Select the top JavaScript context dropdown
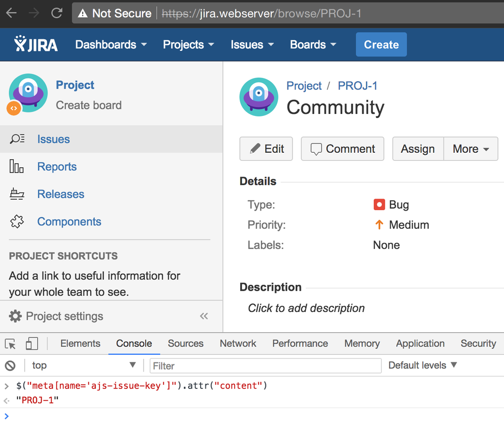Image resolution: width=504 pixels, height=430 pixels. (83, 365)
